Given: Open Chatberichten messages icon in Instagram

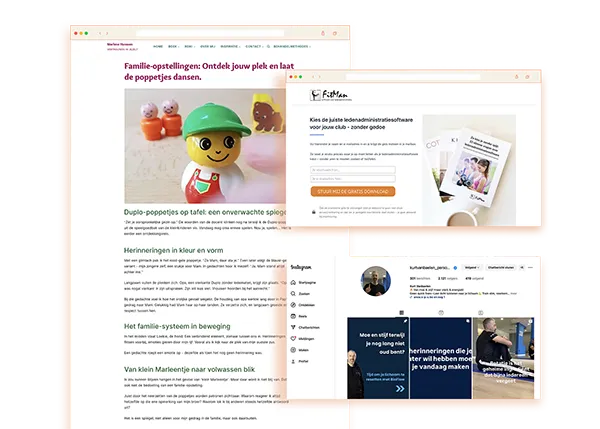Looking at the screenshot, I should pyautogui.click(x=293, y=327).
